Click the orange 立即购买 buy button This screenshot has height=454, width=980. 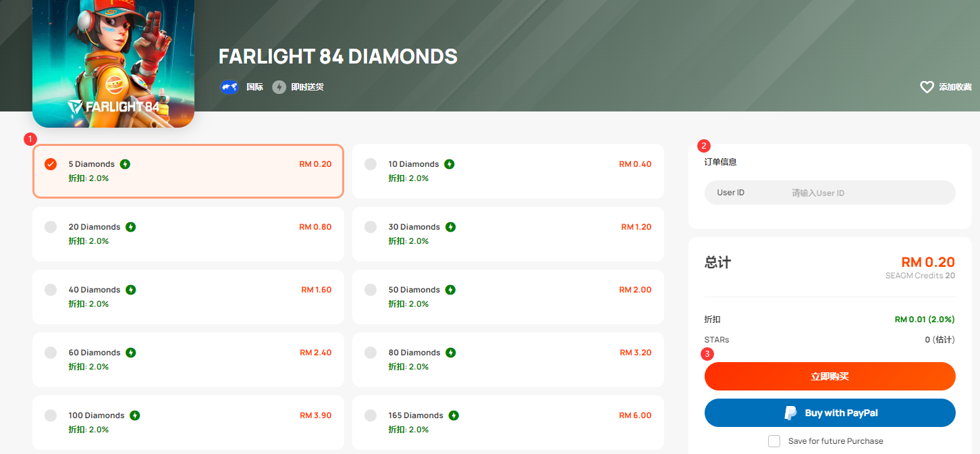coord(830,376)
